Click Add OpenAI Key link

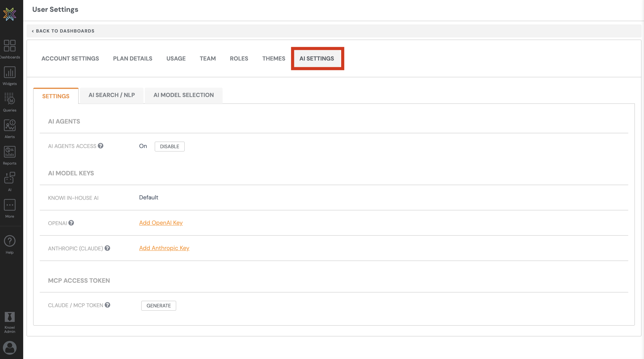coord(161,223)
